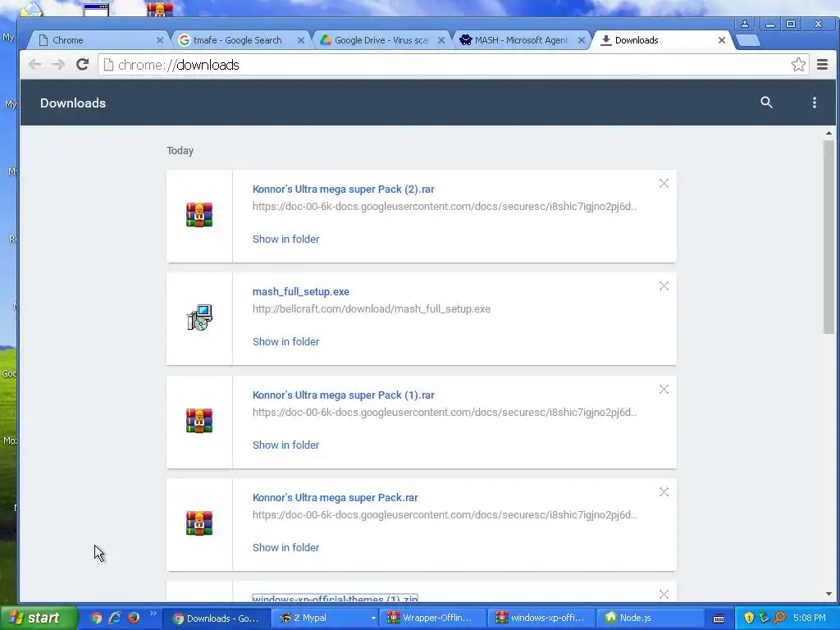Click the vertical scrollbar thumb
This screenshot has width=840, height=630.
point(829,237)
